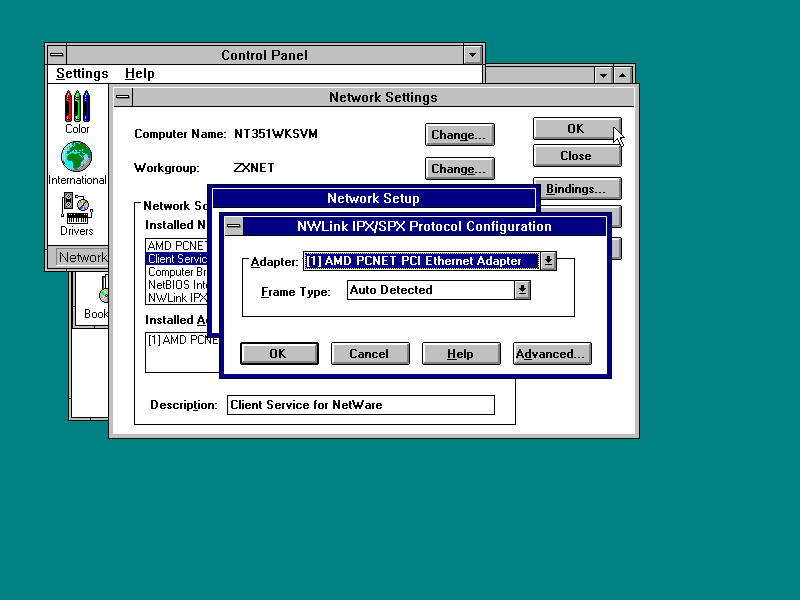Open the Help menu in Control Panel
Viewport: 800px width, 600px height.
point(139,73)
